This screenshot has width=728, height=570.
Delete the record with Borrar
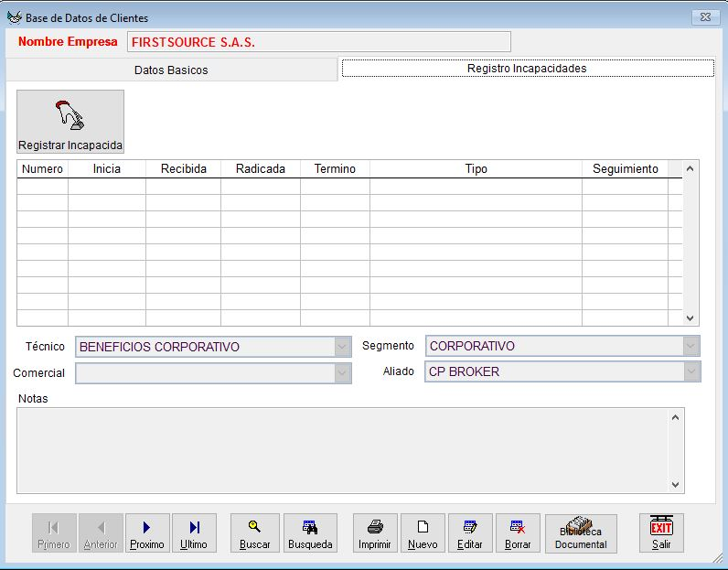[x=518, y=532]
